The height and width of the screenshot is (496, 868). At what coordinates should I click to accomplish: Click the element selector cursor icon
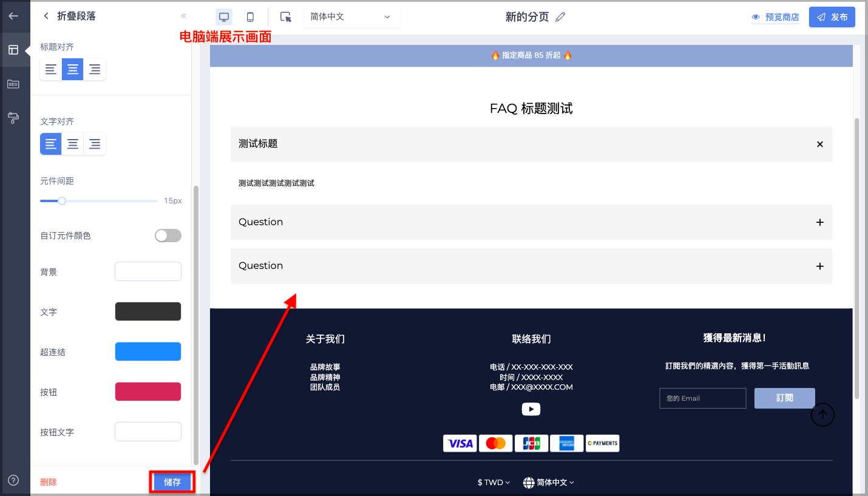click(x=285, y=17)
